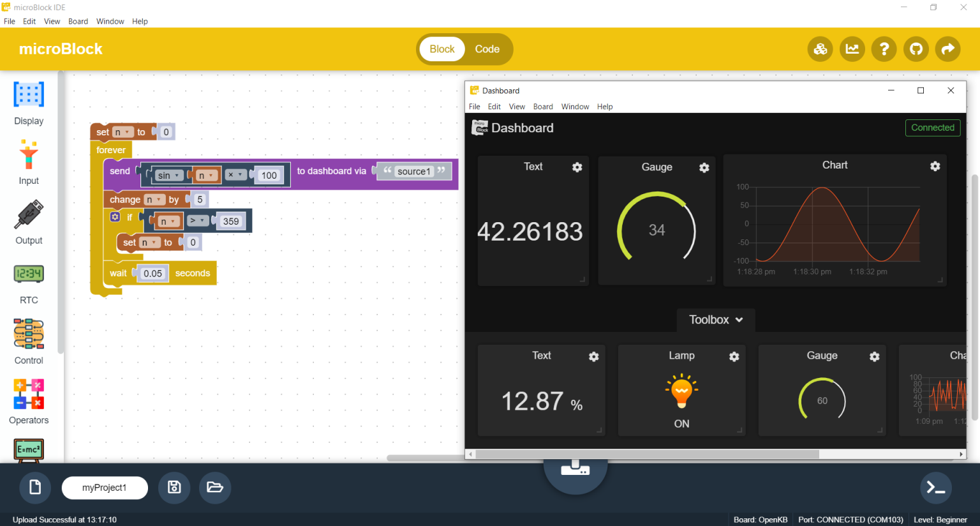The image size is (980, 526).
Task: Open the Display block category
Action: [x=29, y=103]
